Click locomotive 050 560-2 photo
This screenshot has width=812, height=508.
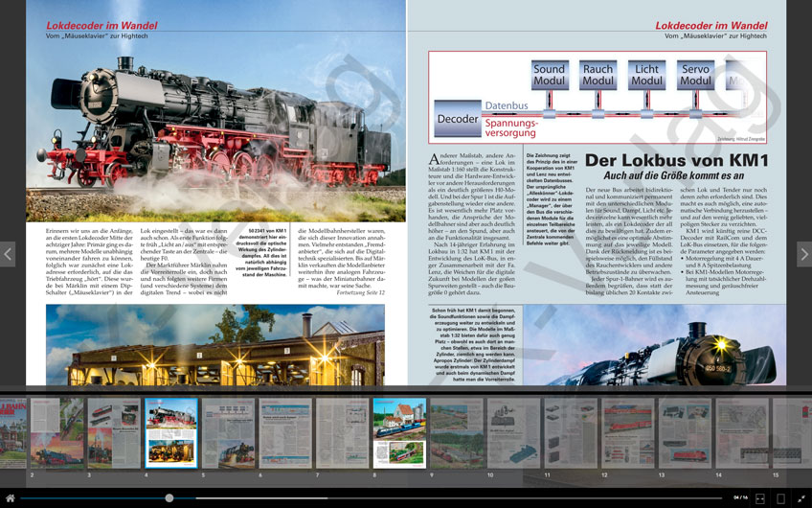pos(655,345)
